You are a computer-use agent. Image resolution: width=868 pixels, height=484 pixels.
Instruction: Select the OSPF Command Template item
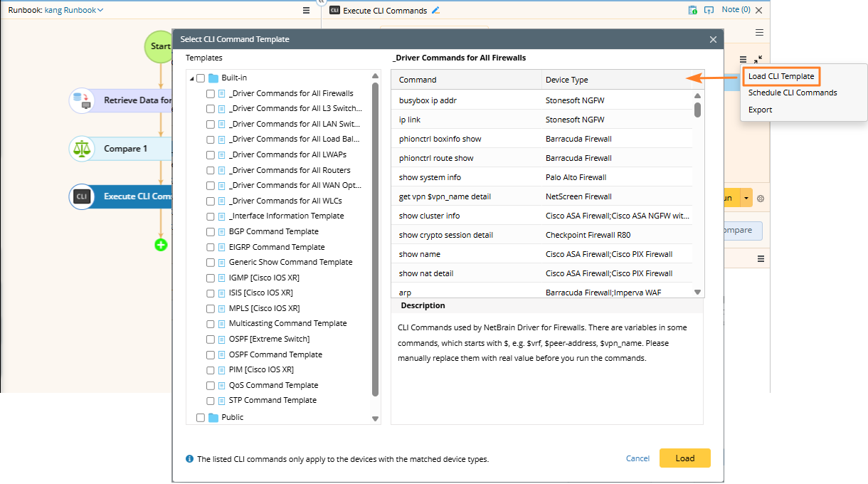pos(275,354)
